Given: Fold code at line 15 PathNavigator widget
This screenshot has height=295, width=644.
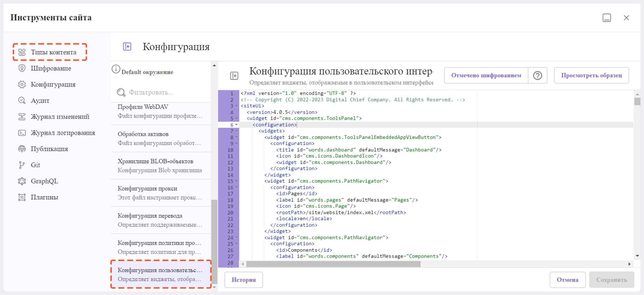Looking at the screenshot, I should click(236, 181).
